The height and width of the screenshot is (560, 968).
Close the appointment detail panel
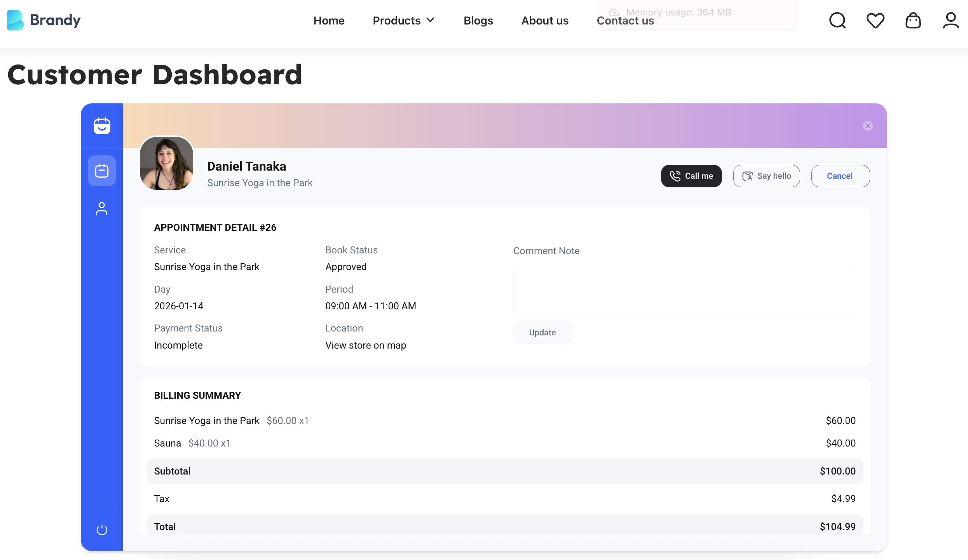coord(868,126)
